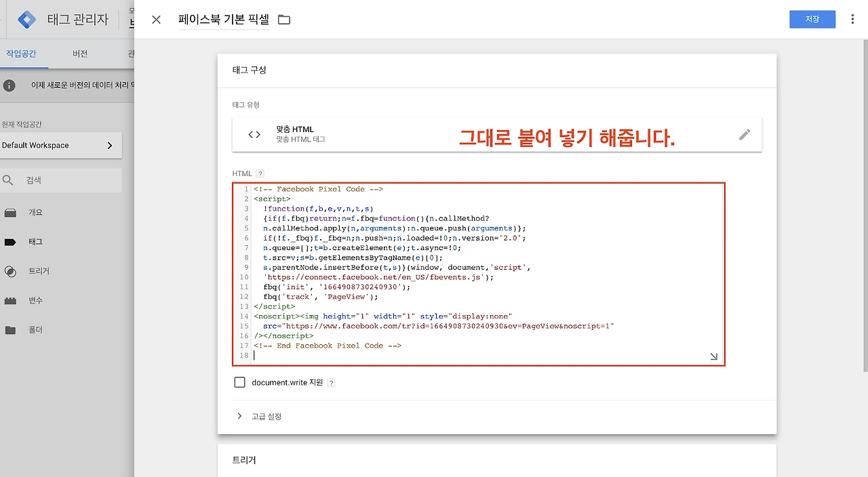
Task: Open the folder icon next to the tag name
Action: (x=284, y=20)
